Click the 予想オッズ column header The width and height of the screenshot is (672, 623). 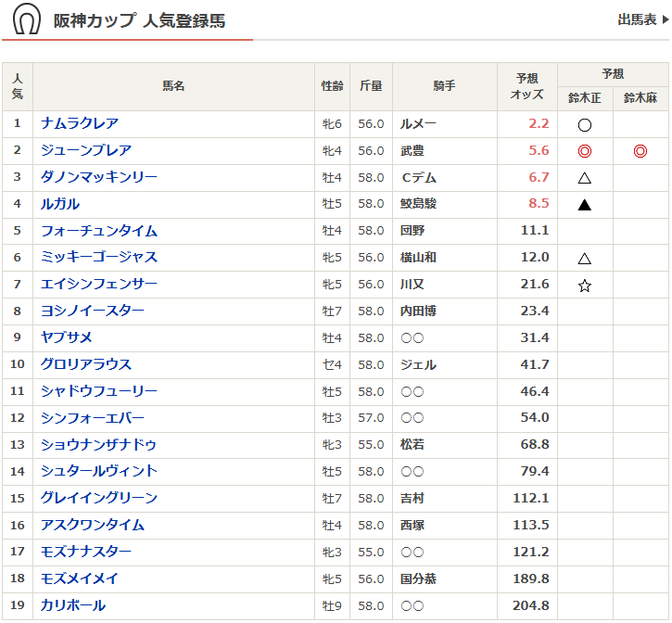coord(526,86)
